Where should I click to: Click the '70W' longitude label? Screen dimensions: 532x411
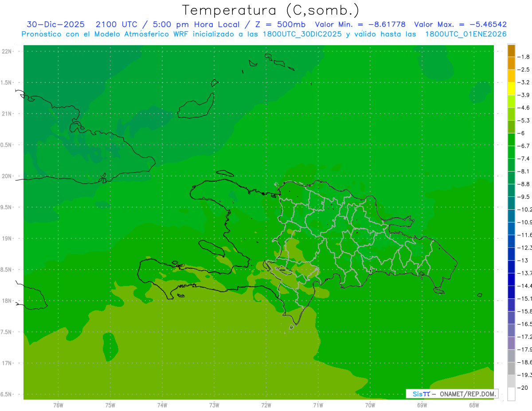[x=370, y=405]
